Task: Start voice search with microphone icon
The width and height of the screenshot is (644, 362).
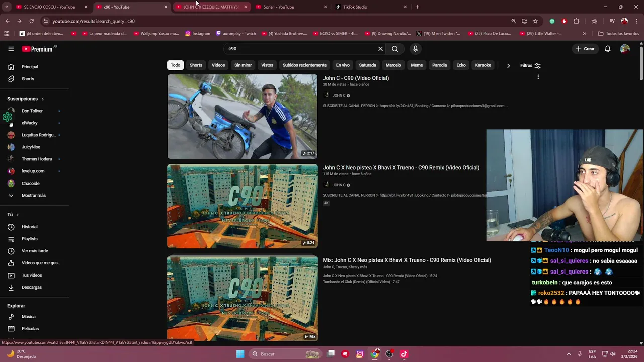Action: click(x=415, y=49)
